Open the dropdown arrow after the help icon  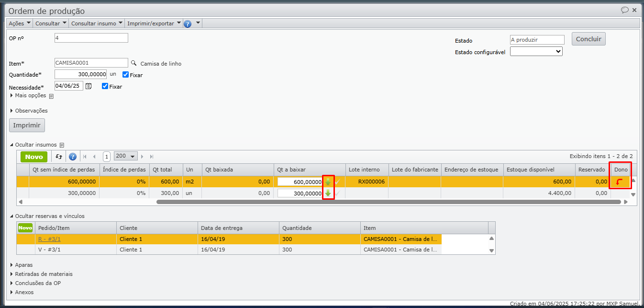(198, 23)
